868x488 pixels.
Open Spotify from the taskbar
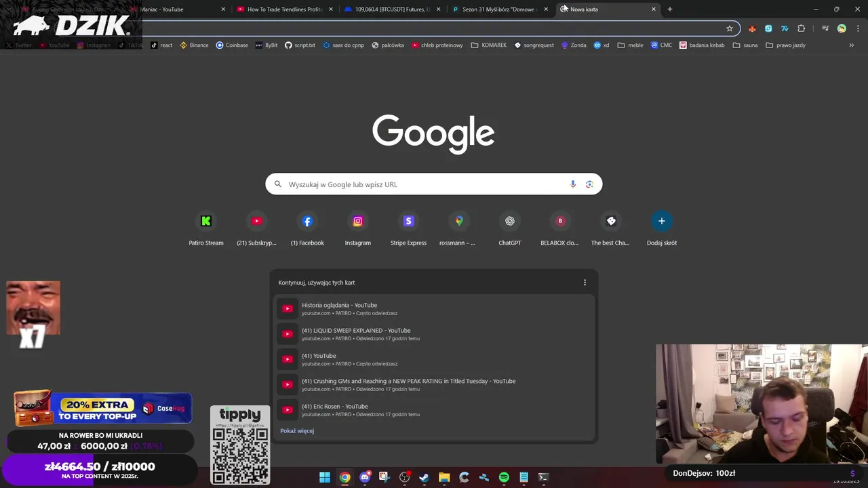(x=504, y=477)
